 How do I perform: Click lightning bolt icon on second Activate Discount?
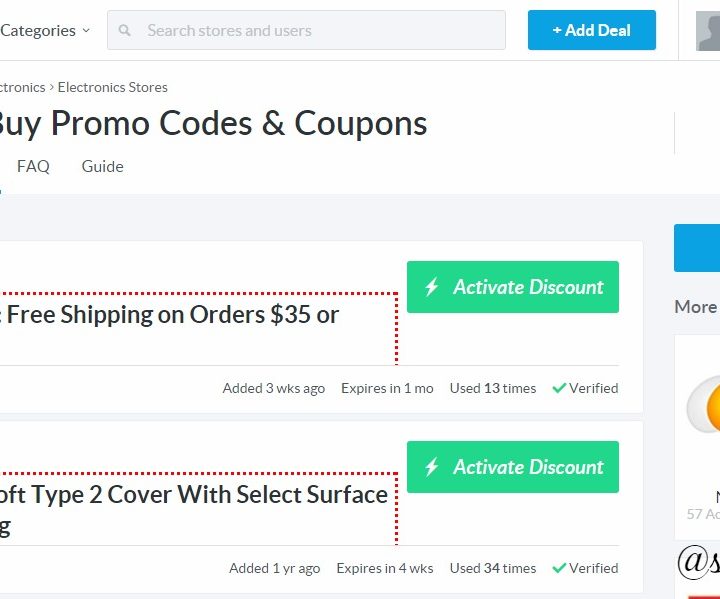click(432, 467)
